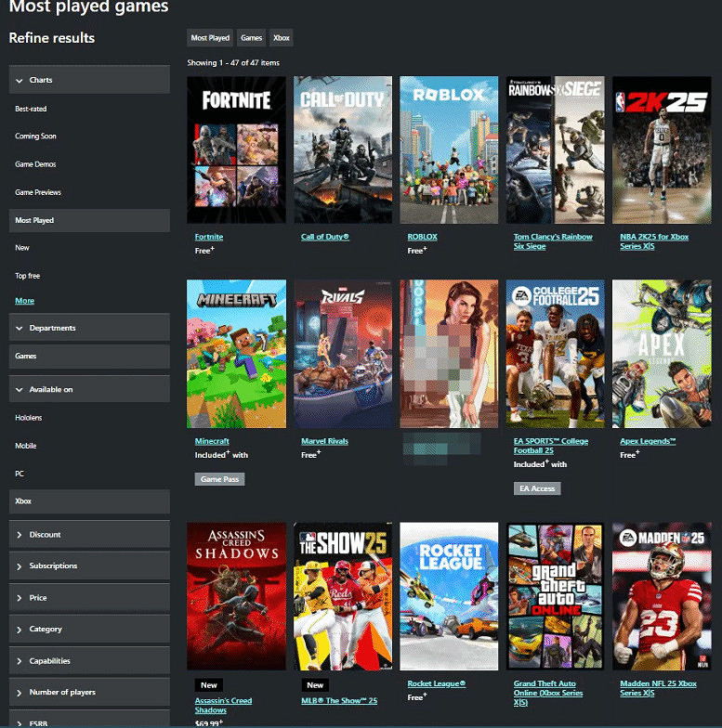Choose the Top free chart option

coord(28,276)
